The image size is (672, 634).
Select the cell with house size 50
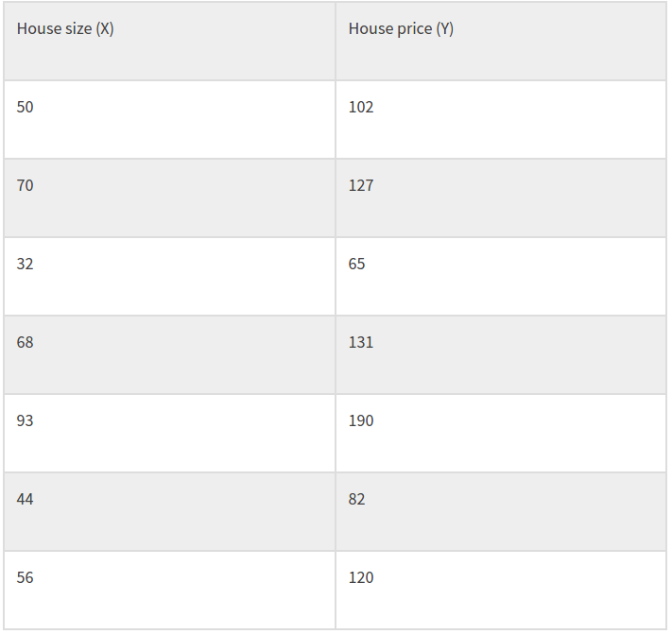26,108
